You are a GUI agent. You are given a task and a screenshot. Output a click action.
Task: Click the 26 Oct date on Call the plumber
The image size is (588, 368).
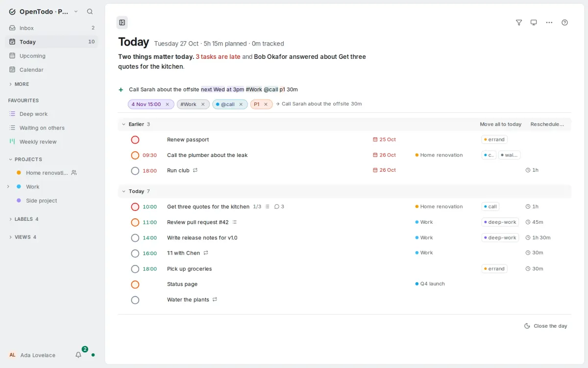tap(385, 155)
